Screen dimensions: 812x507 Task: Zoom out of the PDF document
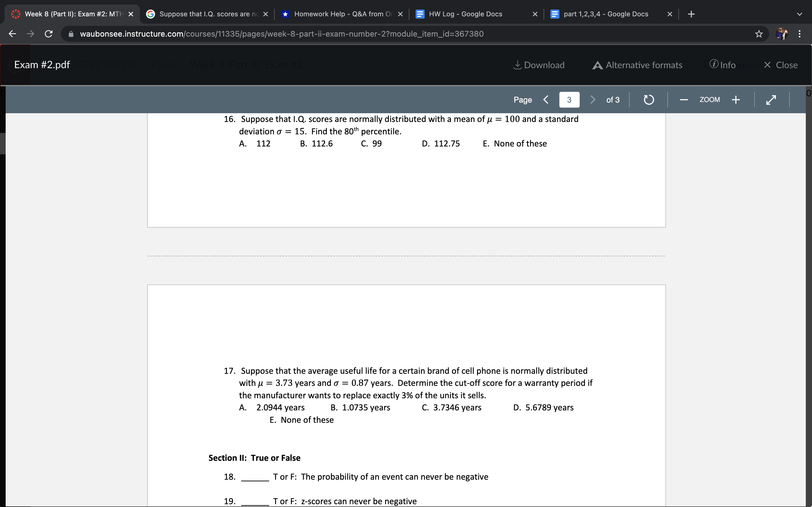pos(683,99)
